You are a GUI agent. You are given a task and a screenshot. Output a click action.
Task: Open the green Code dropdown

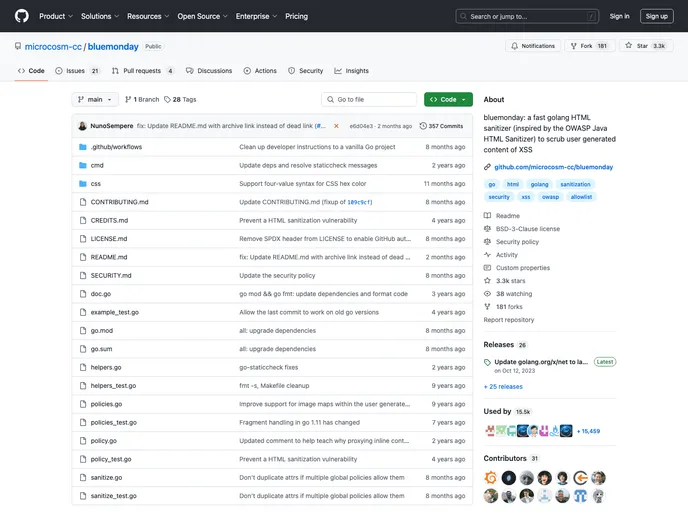448,100
